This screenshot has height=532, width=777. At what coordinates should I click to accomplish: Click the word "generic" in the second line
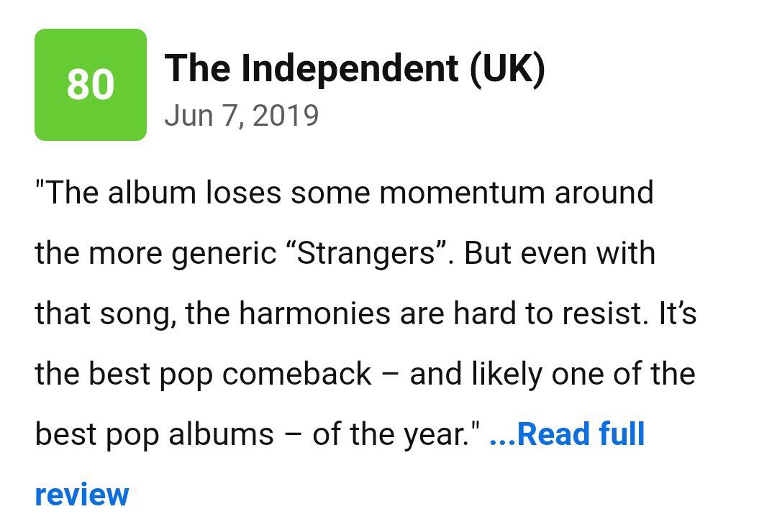click(224, 254)
